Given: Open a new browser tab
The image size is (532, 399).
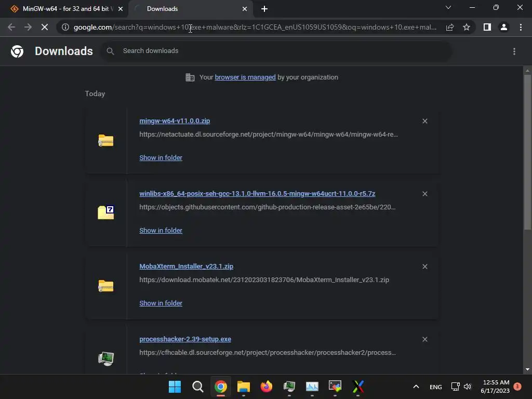Looking at the screenshot, I should point(264,9).
